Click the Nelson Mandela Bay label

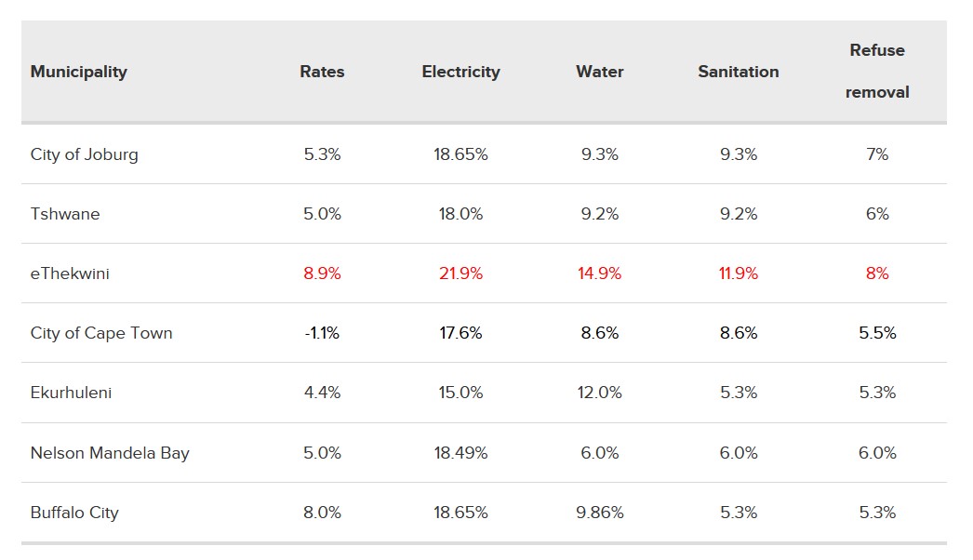tap(110, 453)
